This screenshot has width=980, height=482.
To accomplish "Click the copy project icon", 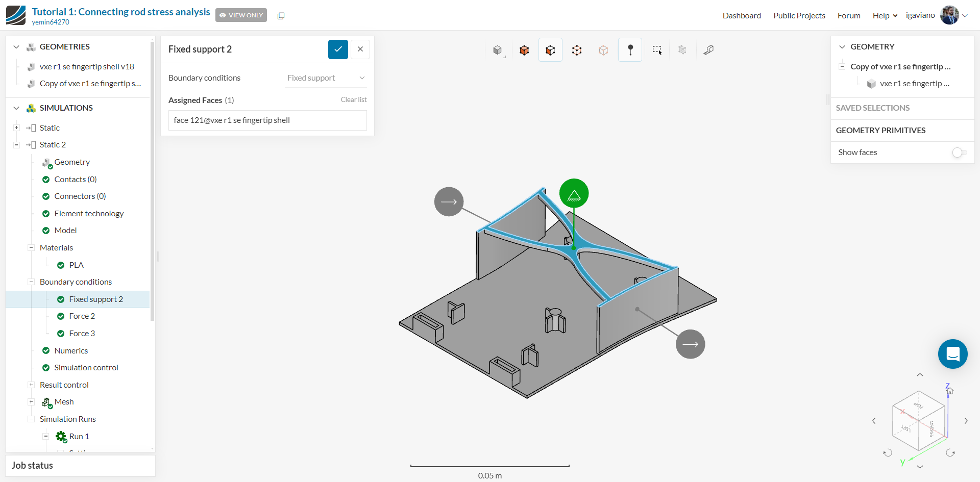I will pyautogui.click(x=281, y=16).
